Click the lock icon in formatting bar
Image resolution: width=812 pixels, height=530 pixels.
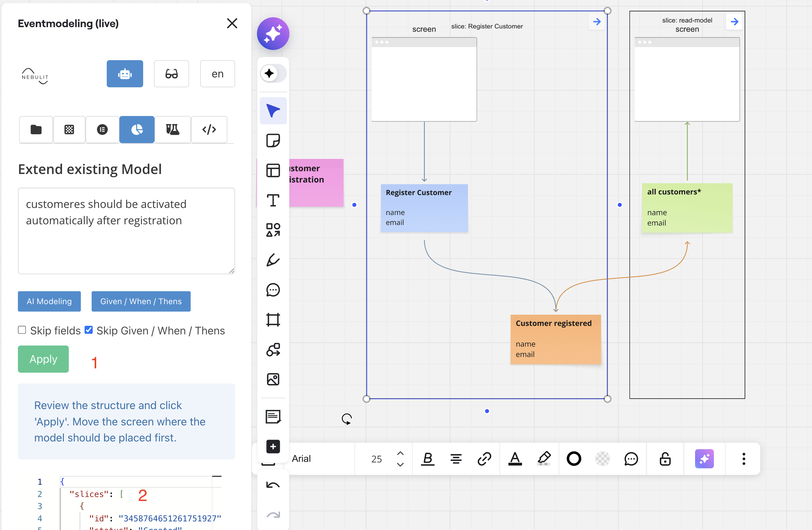coord(665,459)
